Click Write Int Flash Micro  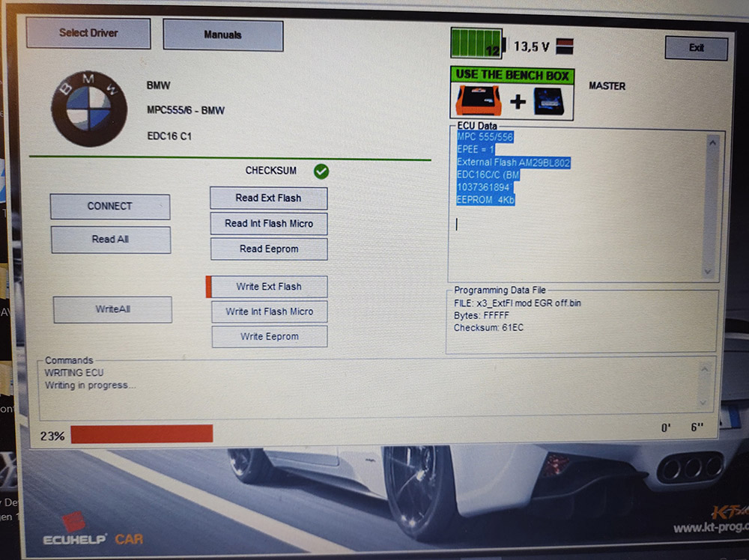click(270, 311)
